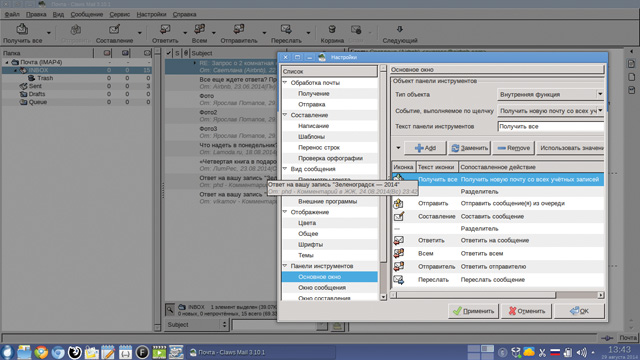Click the Отменить button

pos(527,311)
